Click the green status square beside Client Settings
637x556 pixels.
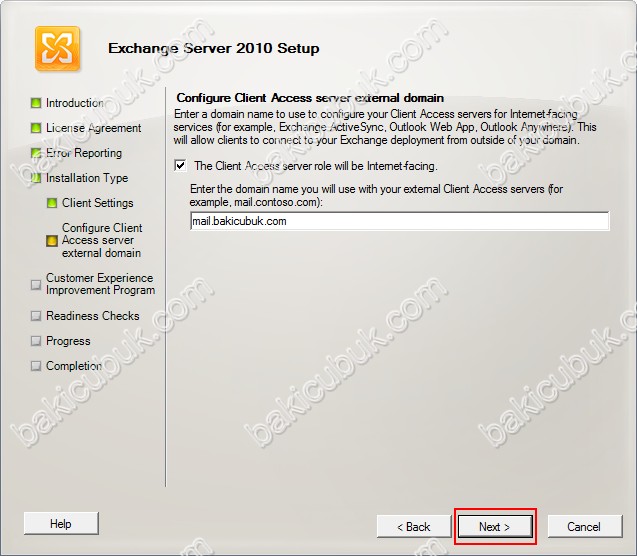click(x=52, y=203)
